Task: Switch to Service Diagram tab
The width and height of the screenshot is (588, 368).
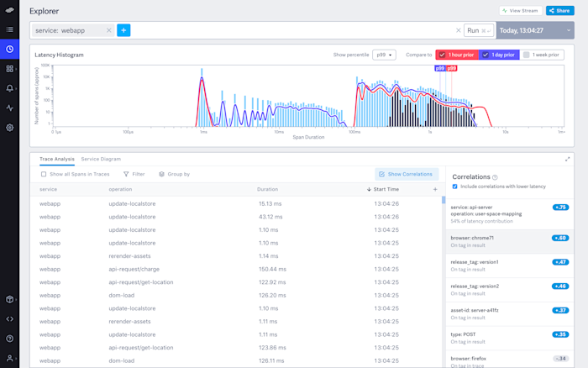Action: coord(101,159)
